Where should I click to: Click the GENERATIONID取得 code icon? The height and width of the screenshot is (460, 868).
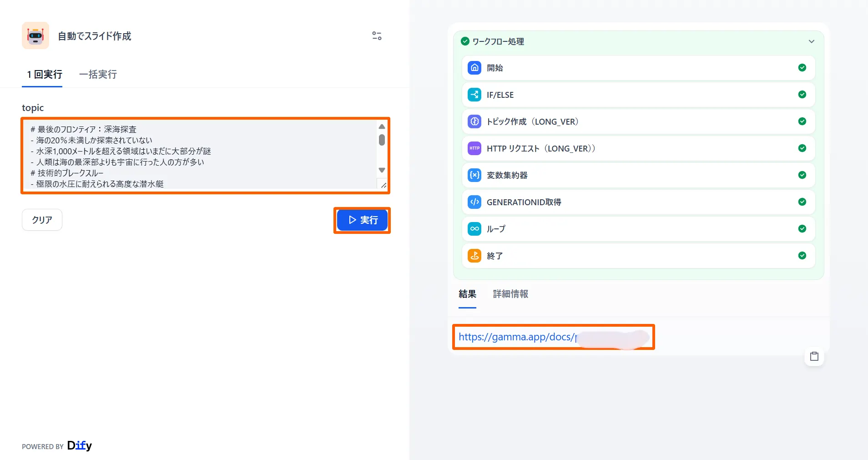pyautogui.click(x=474, y=202)
